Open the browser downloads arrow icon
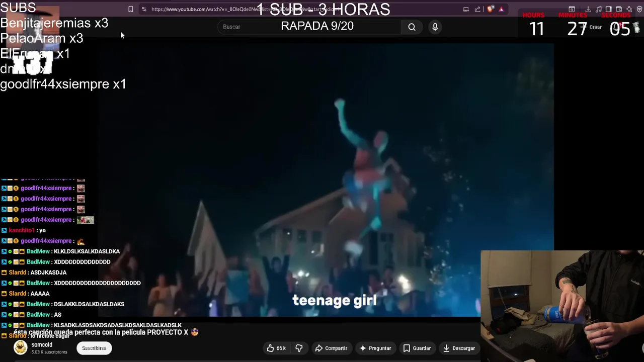644x362 pixels. click(588, 9)
